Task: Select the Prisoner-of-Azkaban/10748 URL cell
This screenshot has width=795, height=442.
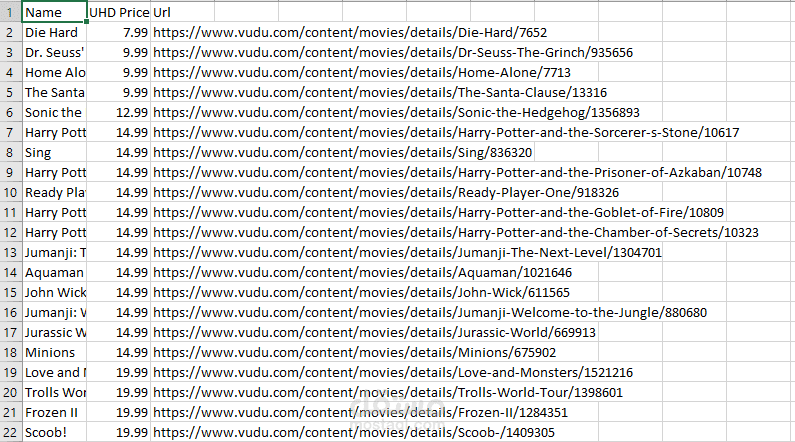Action: pyautogui.click(x=457, y=172)
